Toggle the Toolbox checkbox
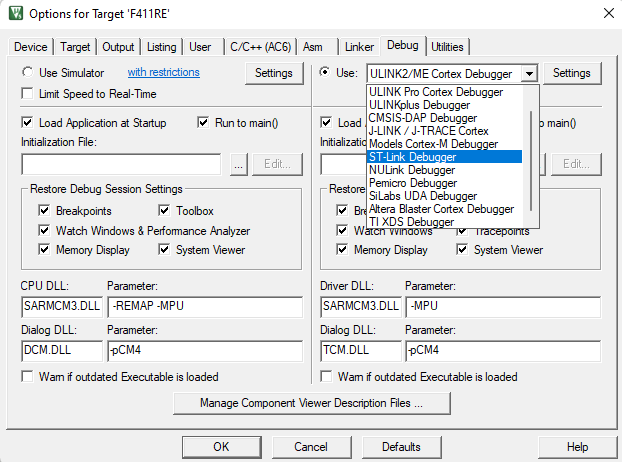The height and width of the screenshot is (462, 622). (167, 211)
